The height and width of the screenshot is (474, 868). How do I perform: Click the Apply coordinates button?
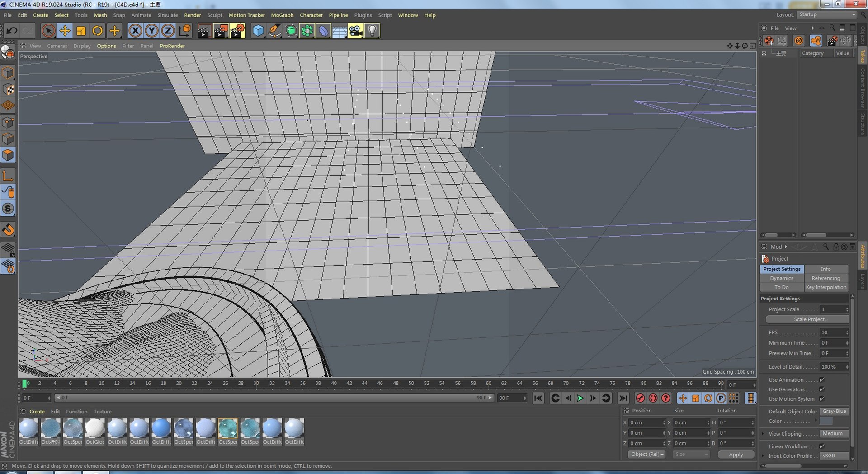coord(736,455)
